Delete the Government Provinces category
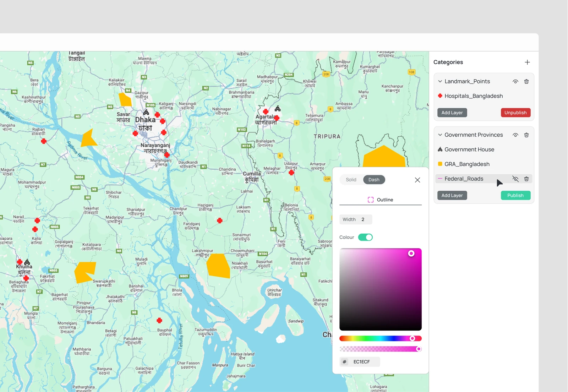The height and width of the screenshot is (392, 568). coord(526,135)
